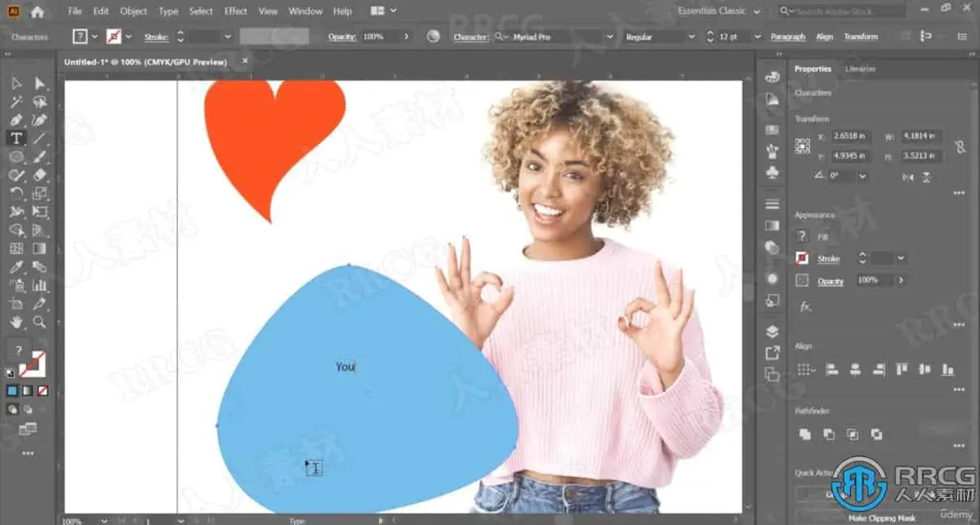The width and height of the screenshot is (980, 525).
Task: Select the Artboard tool
Action: [16, 304]
